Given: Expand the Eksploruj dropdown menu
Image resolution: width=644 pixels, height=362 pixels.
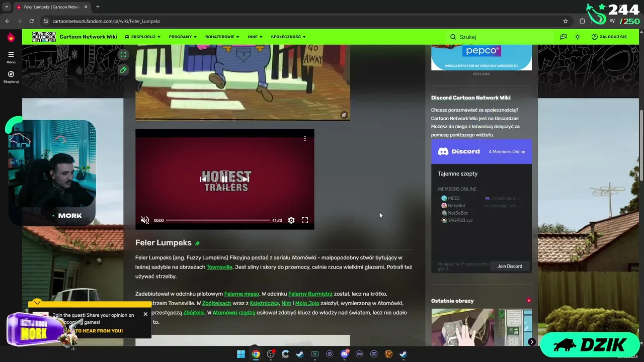Looking at the screenshot, I should click(x=143, y=37).
